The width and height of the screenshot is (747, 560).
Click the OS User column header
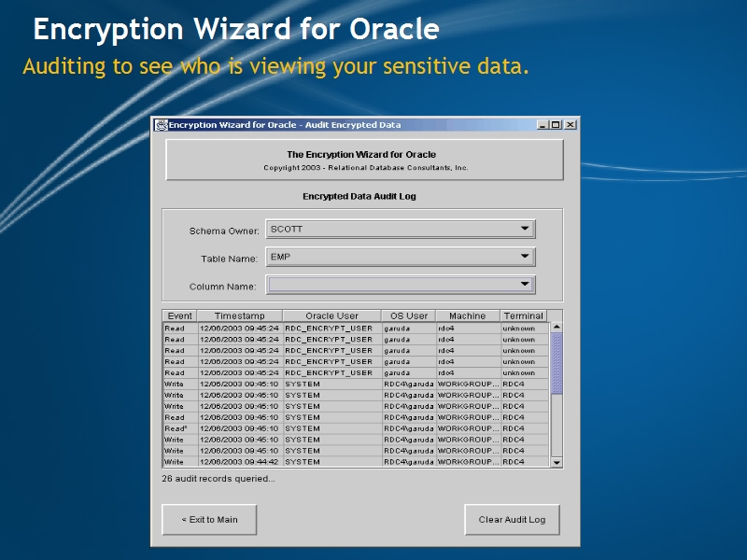click(x=408, y=315)
